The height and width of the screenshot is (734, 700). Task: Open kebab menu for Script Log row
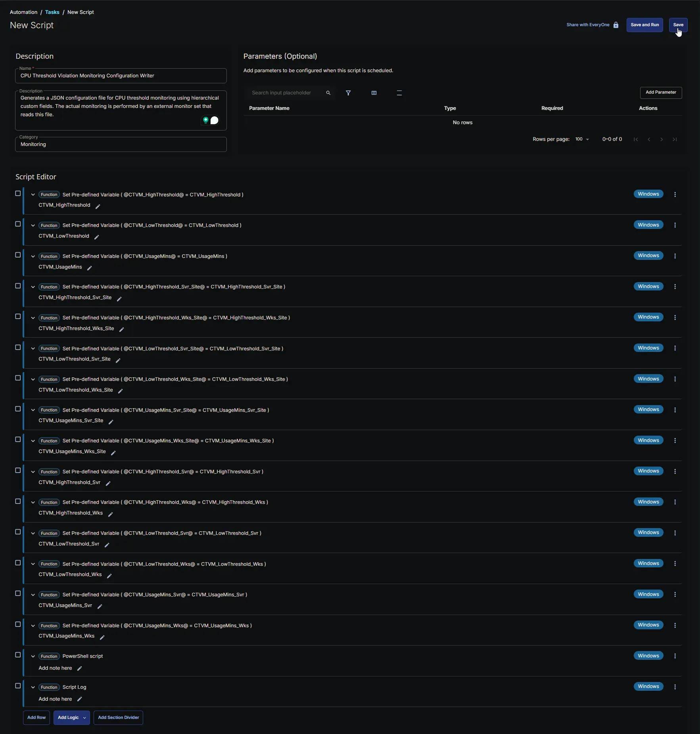coord(675,687)
